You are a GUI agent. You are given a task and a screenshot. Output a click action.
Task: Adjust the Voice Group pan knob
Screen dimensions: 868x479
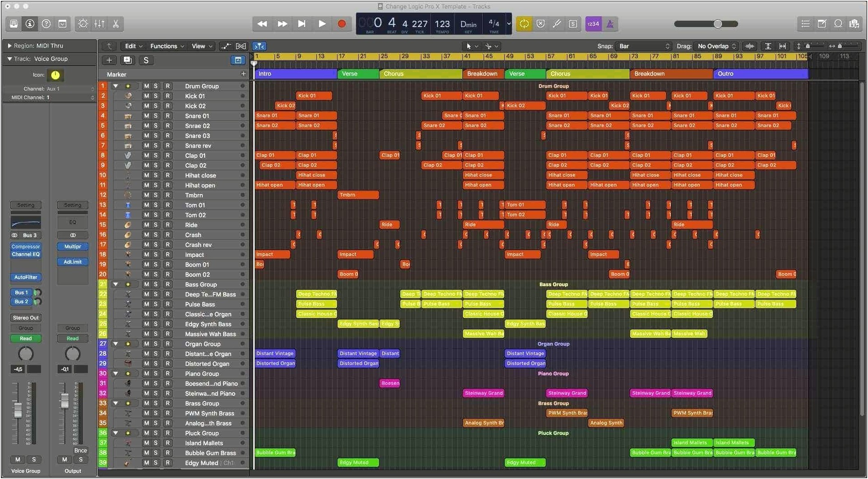26,354
